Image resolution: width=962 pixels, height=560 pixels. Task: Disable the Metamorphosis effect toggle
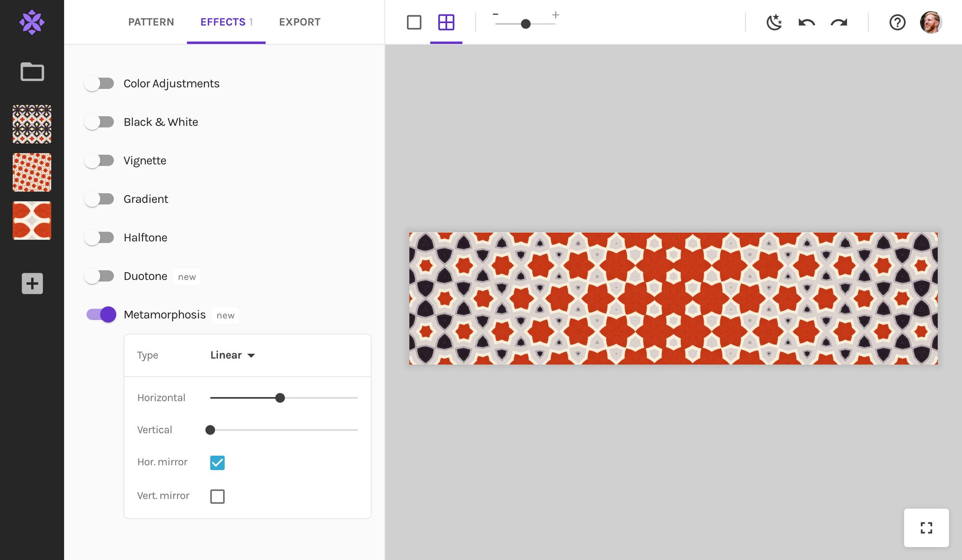point(101,314)
